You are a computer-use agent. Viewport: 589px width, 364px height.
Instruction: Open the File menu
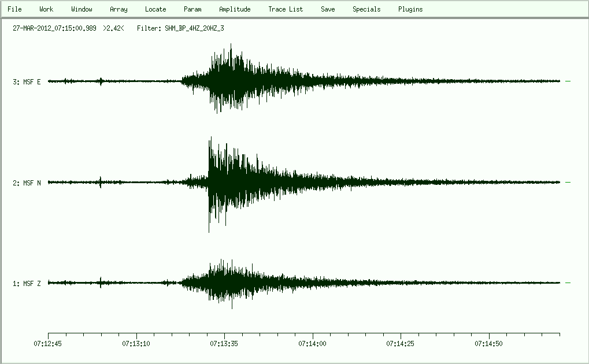pos(14,9)
